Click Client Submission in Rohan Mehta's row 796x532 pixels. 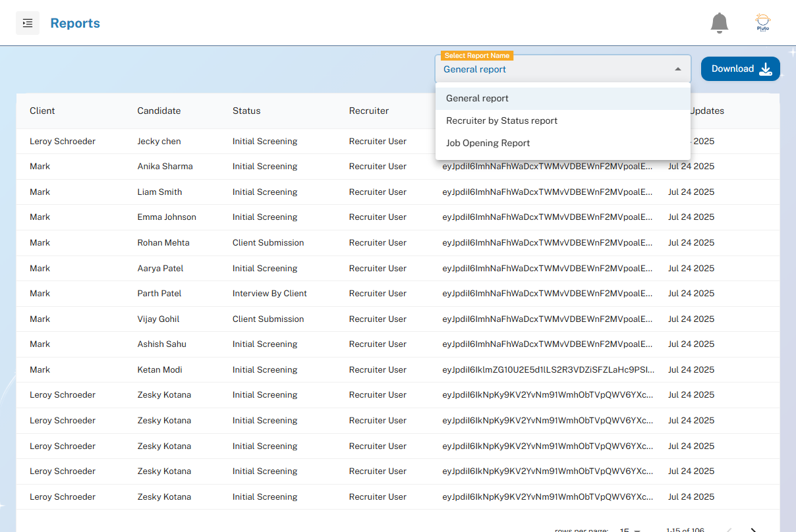[x=268, y=243]
